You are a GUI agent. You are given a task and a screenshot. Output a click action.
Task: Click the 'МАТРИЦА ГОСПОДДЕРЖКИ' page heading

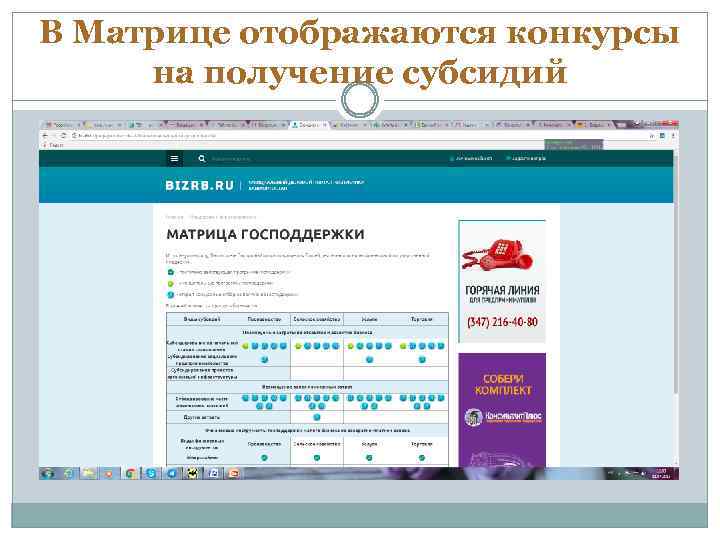coord(265,234)
